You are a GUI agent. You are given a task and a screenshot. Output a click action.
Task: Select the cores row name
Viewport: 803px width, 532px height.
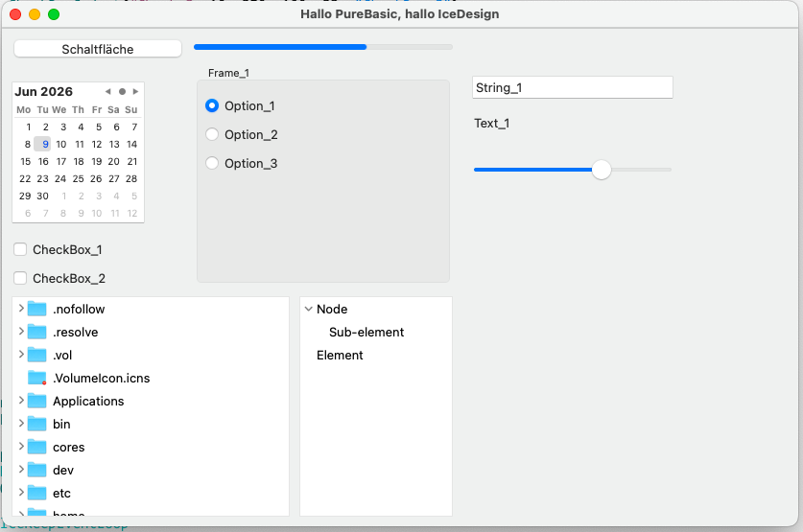(69, 447)
